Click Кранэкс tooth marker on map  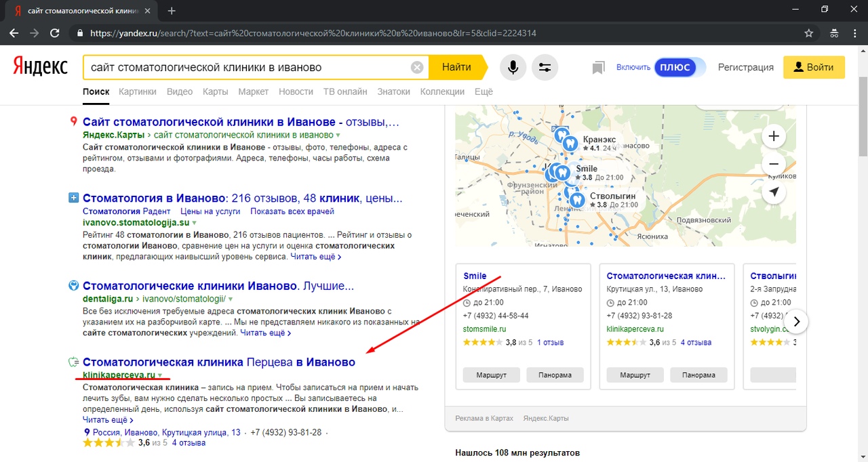click(570, 144)
